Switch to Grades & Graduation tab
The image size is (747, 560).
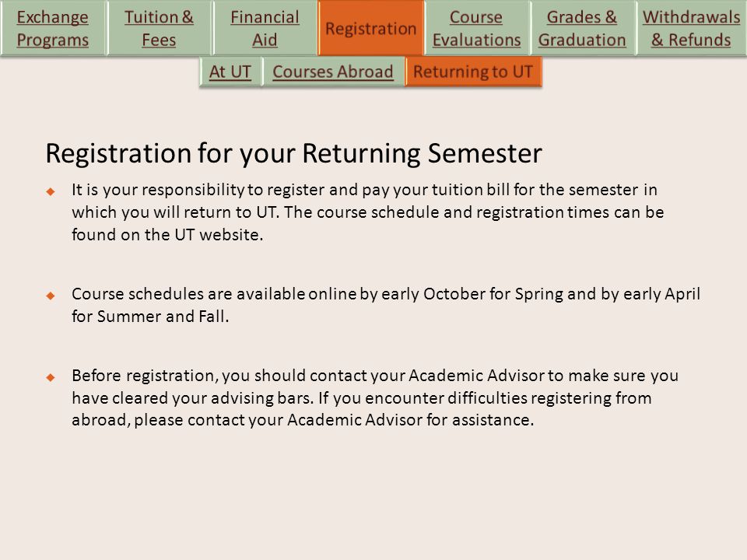[x=582, y=28]
